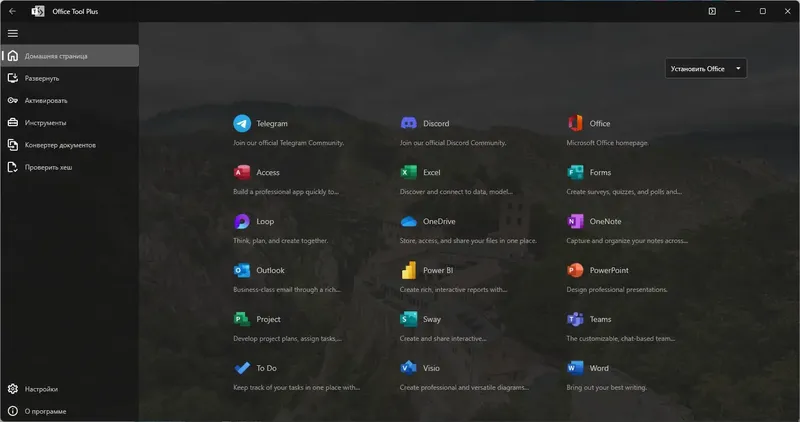This screenshot has width=800, height=422.
Task: Click the Office Tool Plus logo
Action: tap(38, 11)
